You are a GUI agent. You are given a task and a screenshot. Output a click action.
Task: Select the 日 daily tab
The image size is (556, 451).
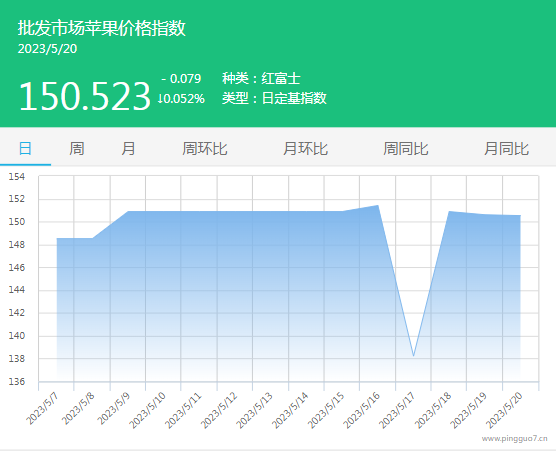pos(25,148)
